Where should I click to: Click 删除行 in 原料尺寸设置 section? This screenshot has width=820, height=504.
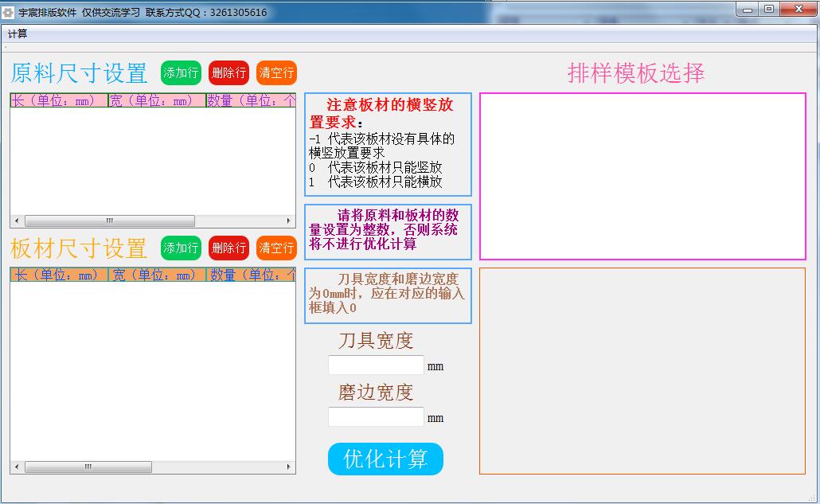228,72
